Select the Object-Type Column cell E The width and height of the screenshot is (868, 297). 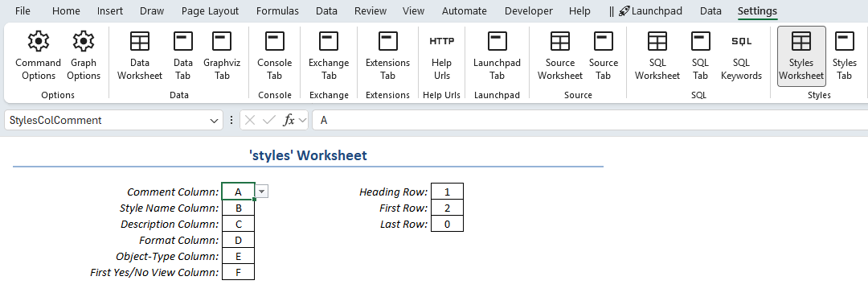(238, 257)
